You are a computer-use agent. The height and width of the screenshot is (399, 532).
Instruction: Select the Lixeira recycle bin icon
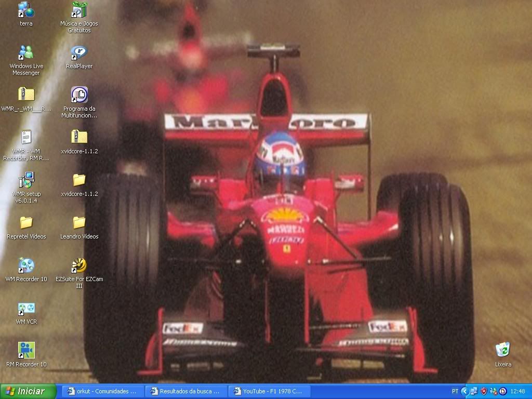[x=502, y=351]
